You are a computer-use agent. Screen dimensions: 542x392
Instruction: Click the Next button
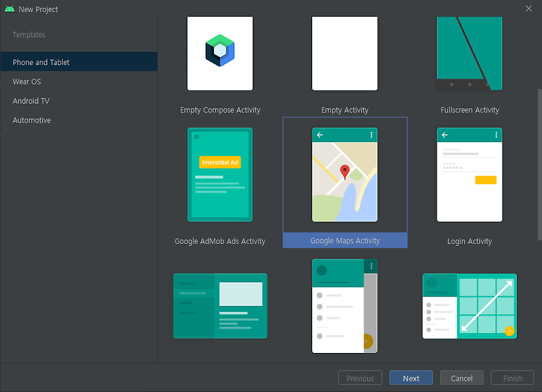click(411, 378)
